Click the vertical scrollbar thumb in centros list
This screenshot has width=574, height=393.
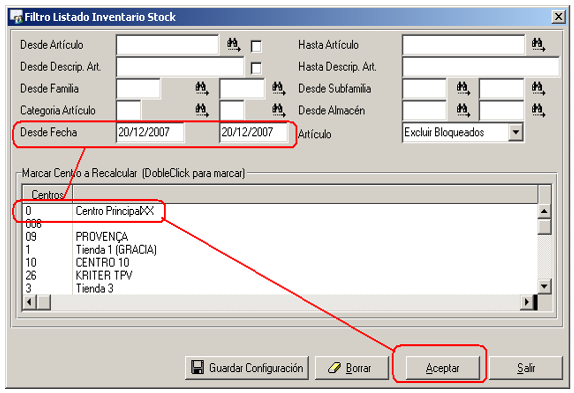point(544,227)
